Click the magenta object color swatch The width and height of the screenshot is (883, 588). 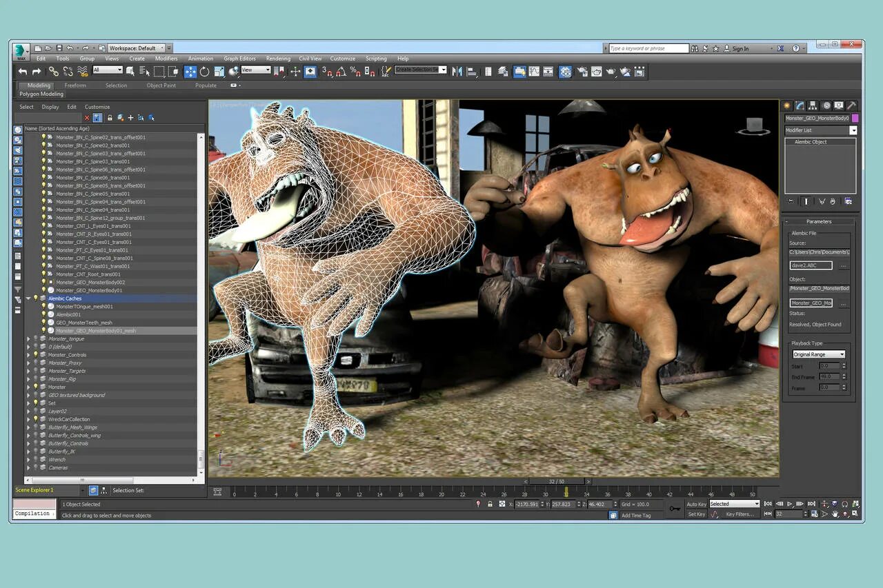click(x=855, y=118)
